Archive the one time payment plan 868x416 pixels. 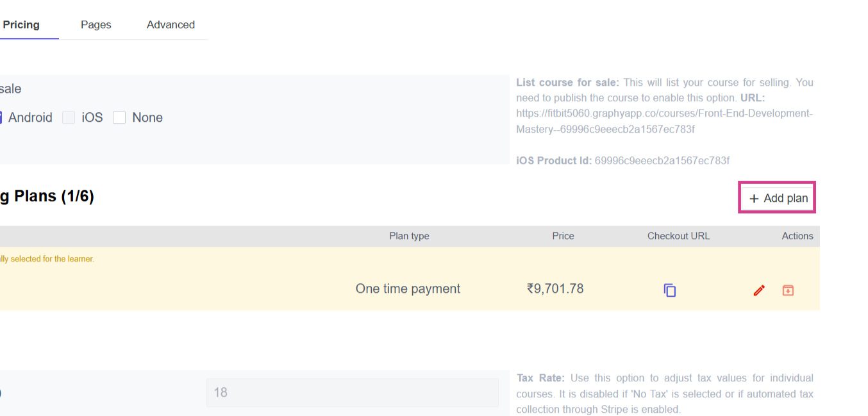click(x=788, y=290)
